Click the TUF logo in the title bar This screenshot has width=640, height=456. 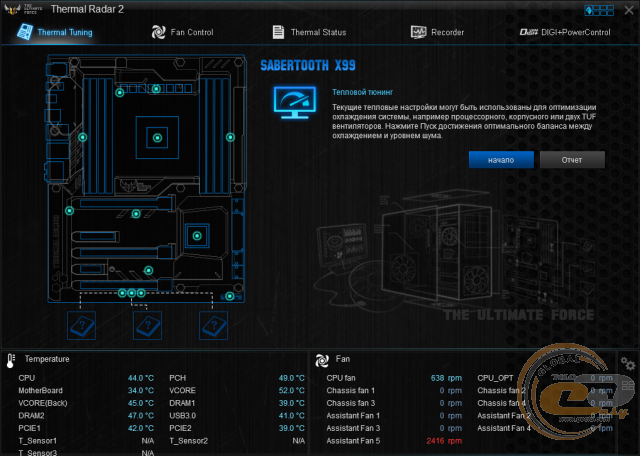[23, 9]
